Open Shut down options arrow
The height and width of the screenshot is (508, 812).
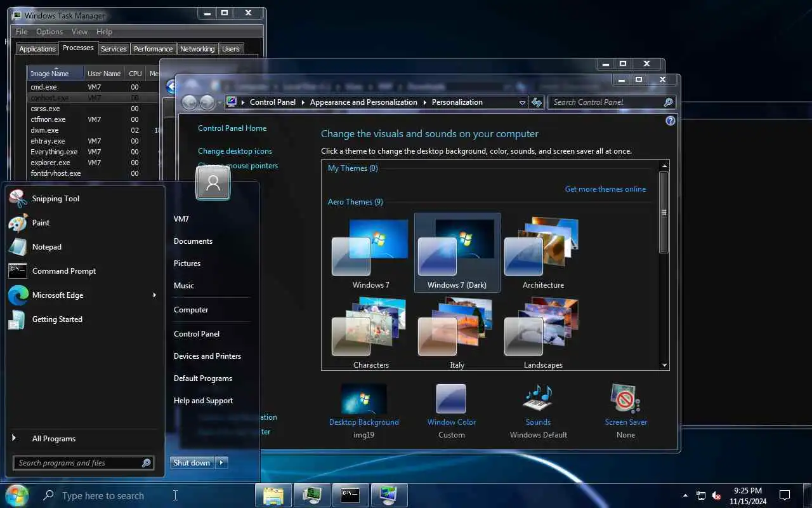pyautogui.click(x=221, y=463)
